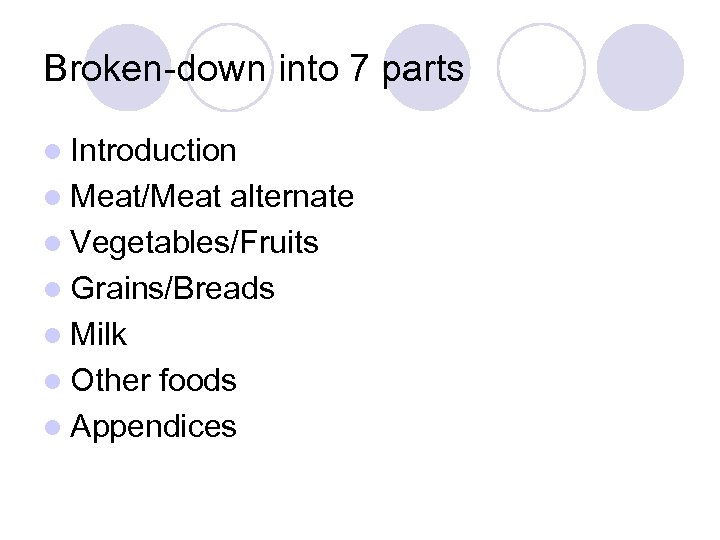This screenshot has height=540, width=720.
Task: Select the "Introduction" bullet text
Action: 153,151
